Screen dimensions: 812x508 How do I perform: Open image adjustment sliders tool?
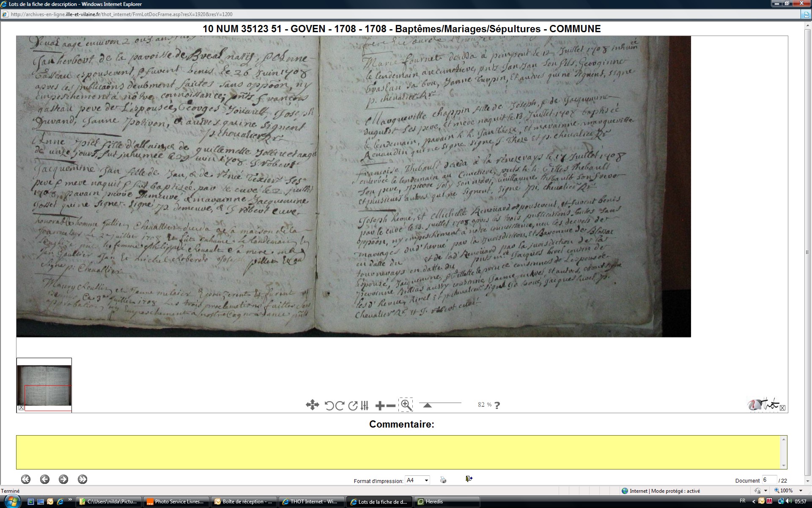click(x=365, y=406)
